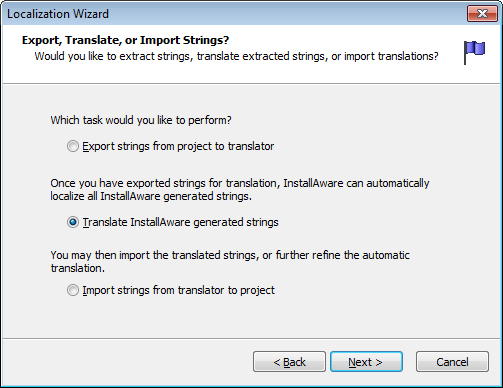The width and height of the screenshot is (503, 388).
Task: Cancel the Localization Wizard
Action: point(452,362)
